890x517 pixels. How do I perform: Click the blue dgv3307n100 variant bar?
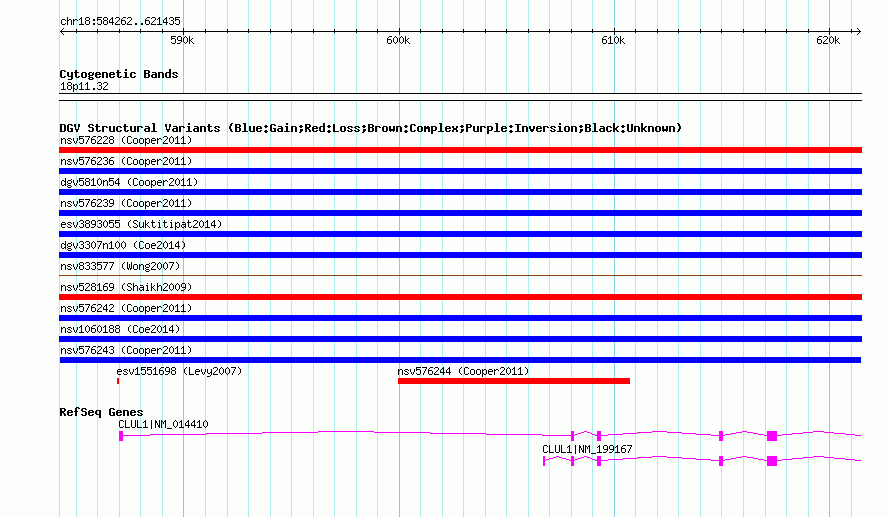pyautogui.click(x=460, y=255)
